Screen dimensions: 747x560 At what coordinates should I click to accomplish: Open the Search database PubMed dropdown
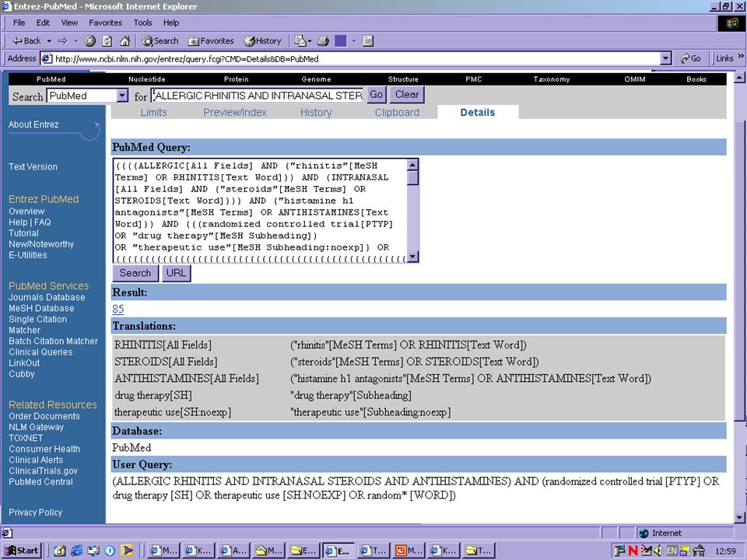(122, 96)
